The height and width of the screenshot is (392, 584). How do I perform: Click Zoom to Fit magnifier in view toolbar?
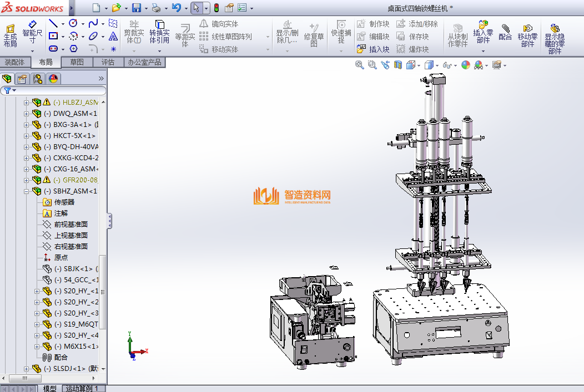(x=360, y=65)
